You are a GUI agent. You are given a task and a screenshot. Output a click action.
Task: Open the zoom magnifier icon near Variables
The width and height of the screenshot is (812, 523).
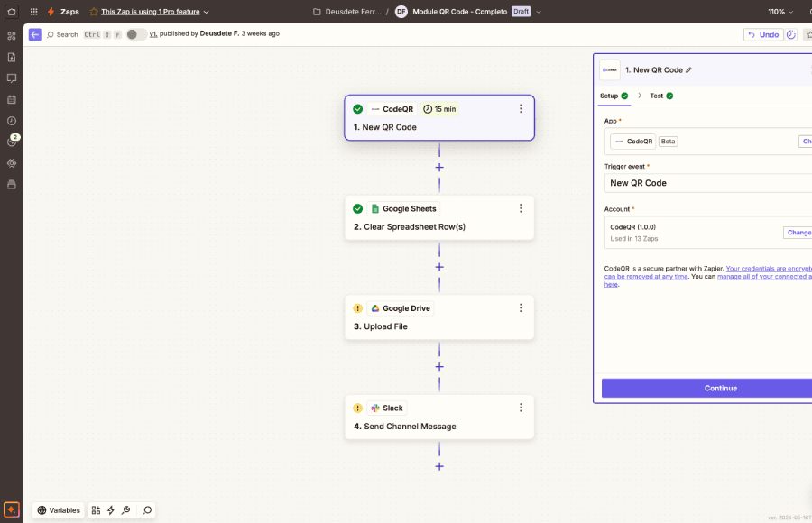(x=147, y=509)
